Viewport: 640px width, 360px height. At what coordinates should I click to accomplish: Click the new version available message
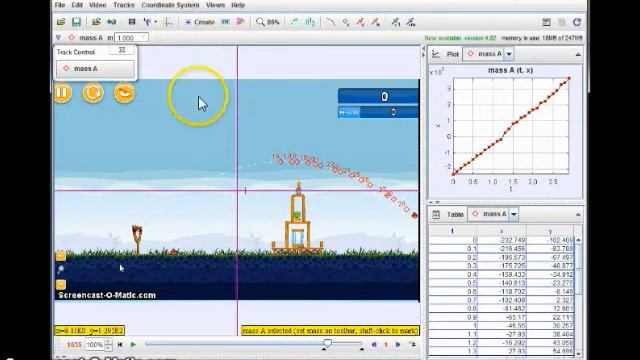tap(460, 38)
